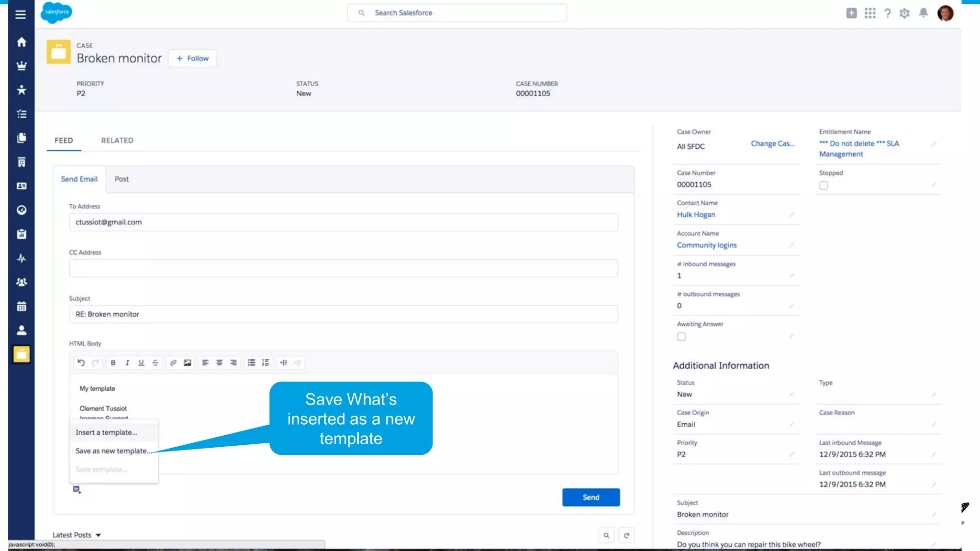Edit the Contact Name field pencil
Screen dimensions: 980x551
click(791, 215)
